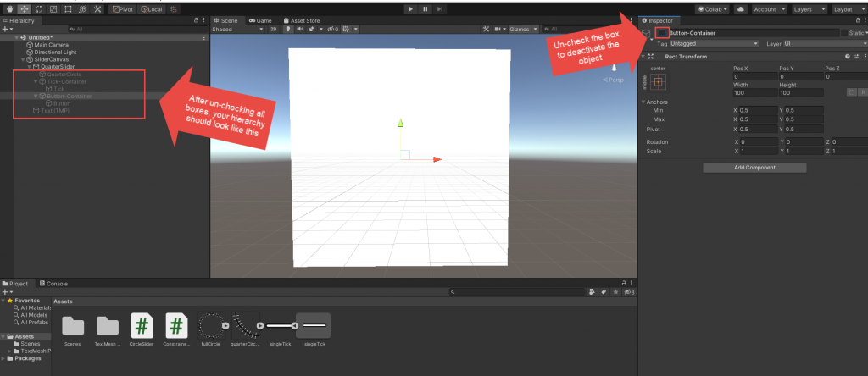The height and width of the screenshot is (376, 868).
Task: Search by label in Project panel
Action: click(x=604, y=292)
